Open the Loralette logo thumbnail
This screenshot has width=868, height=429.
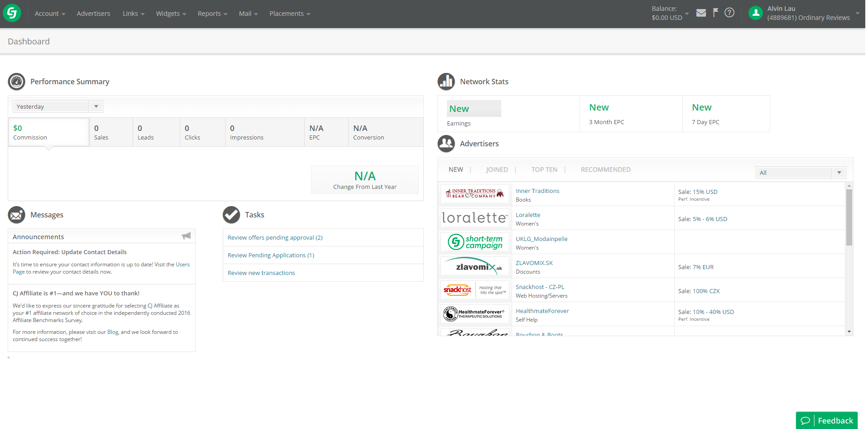pyautogui.click(x=475, y=218)
